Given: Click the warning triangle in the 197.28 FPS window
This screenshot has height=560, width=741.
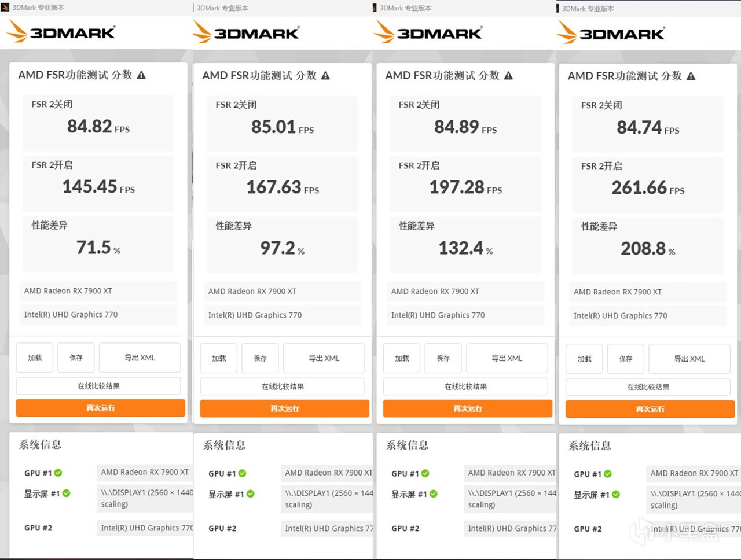Looking at the screenshot, I should point(508,76).
